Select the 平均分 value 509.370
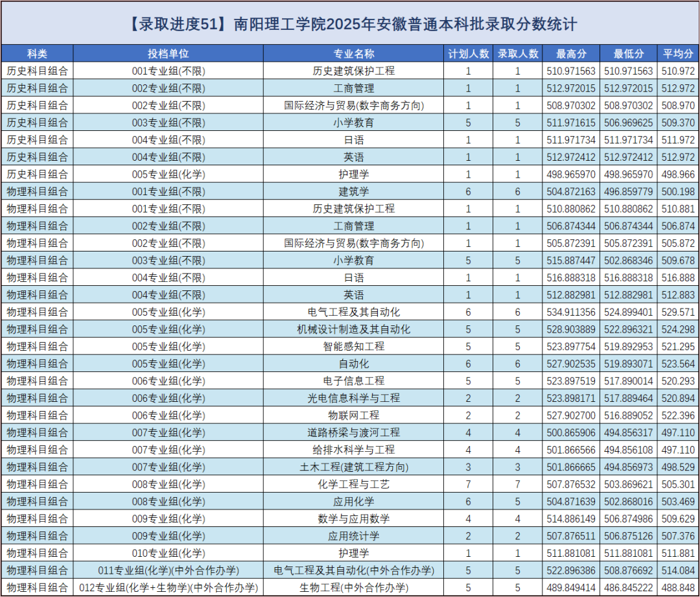700x597 pixels. (678, 123)
